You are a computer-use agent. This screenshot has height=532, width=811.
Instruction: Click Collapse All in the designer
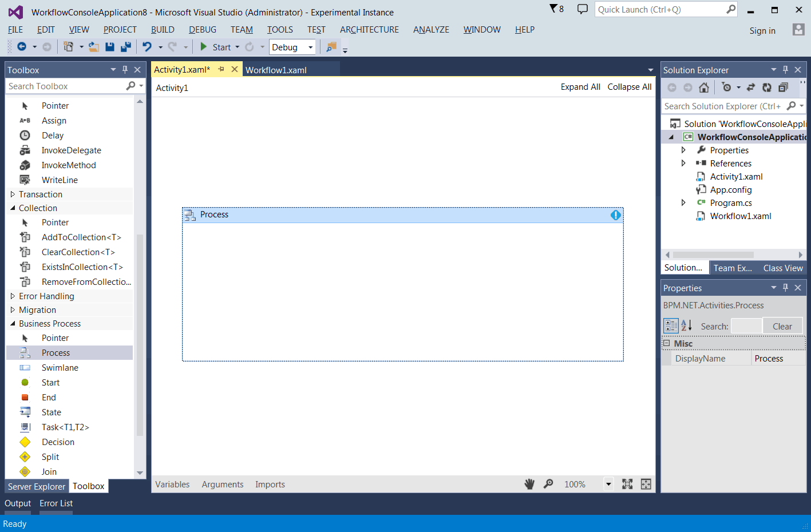point(630,87)
